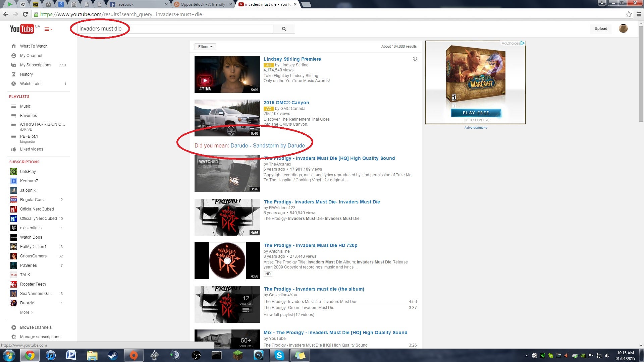Open Manage subscriptions
Image resolution: width=644 pixels, height=362 pixels.
[40, 337]
